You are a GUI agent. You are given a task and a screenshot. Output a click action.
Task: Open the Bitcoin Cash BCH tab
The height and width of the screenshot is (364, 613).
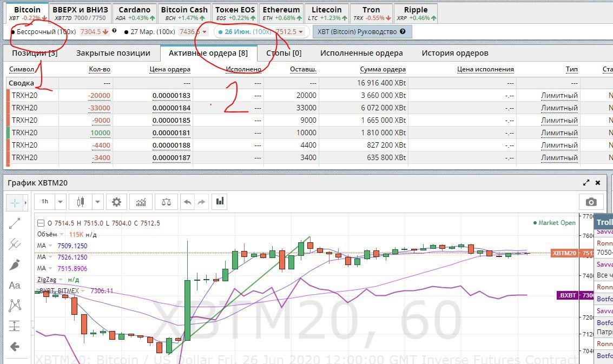pos(184,13)
